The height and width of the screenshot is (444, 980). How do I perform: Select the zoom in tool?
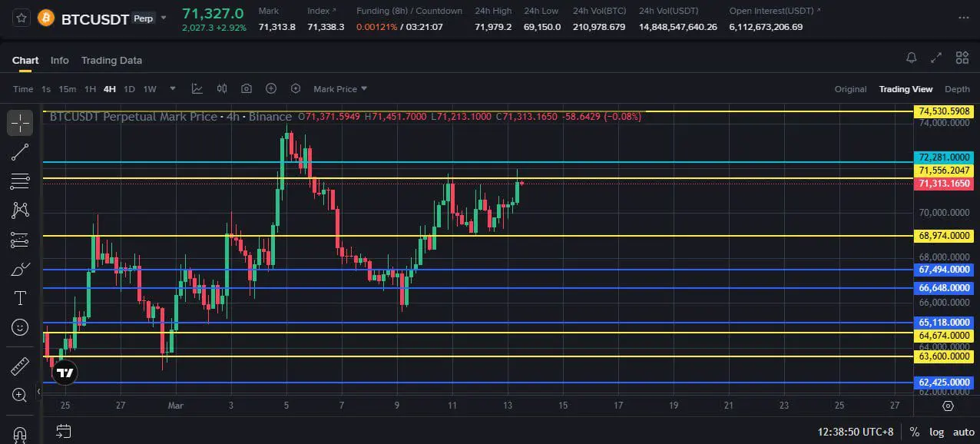[x=20, y=395]
